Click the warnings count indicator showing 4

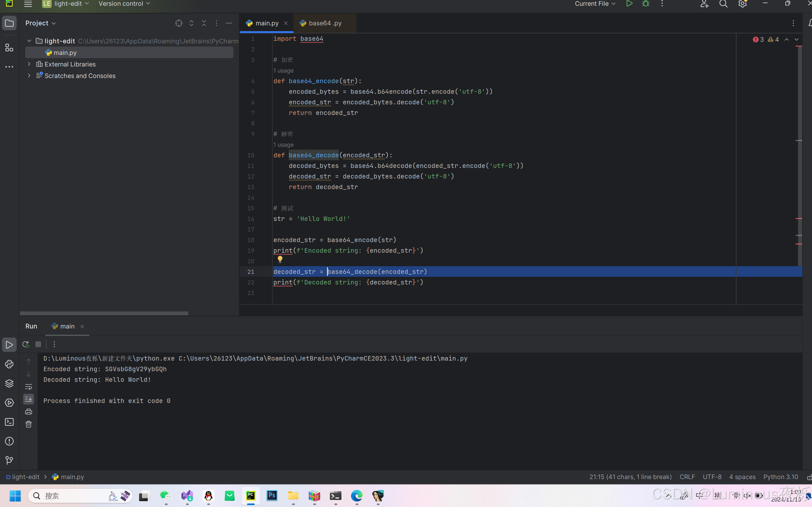click(x=773, y=39)
